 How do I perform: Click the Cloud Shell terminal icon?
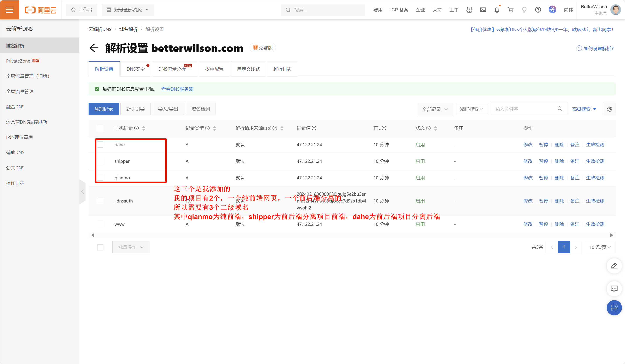[x=483, y=10]
